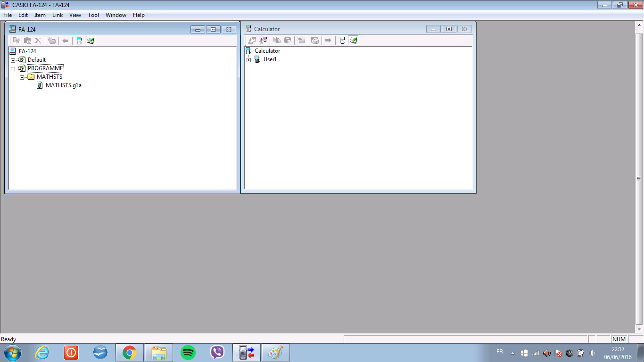Image resolution: width=644 pixels, height=362 pixels.
Task: Open Paint from the taskbar
Action: click(276, 353)
